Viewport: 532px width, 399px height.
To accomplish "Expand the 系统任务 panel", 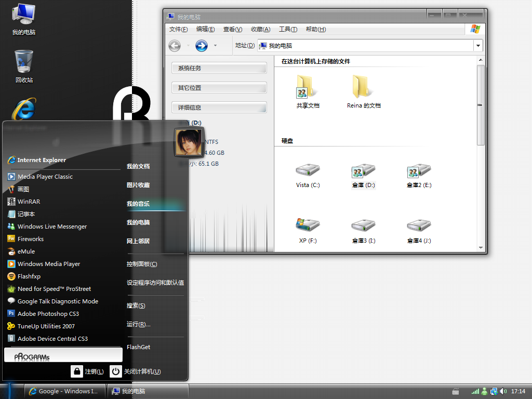I will [219, 68].
